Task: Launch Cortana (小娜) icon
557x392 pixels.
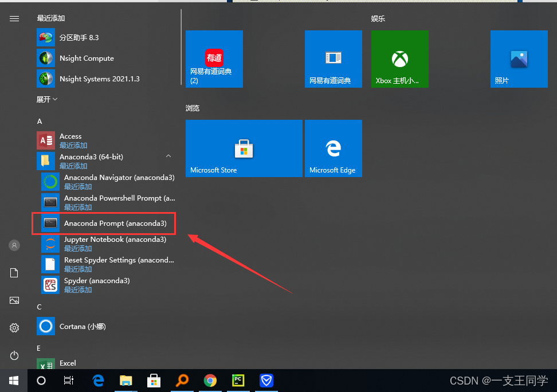Action: [46, 326]
